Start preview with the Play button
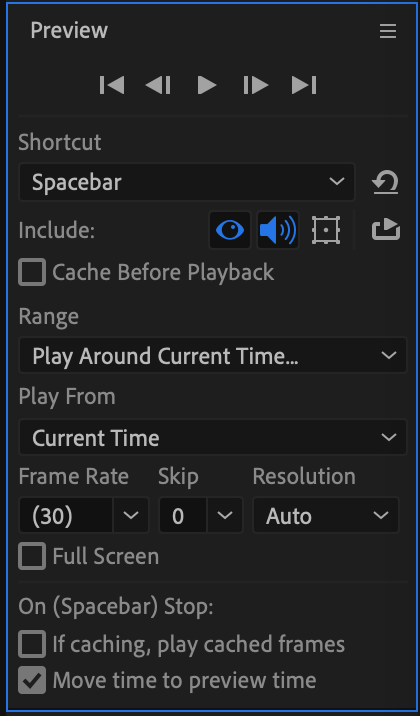420x716 pixels. coord(207,85)
